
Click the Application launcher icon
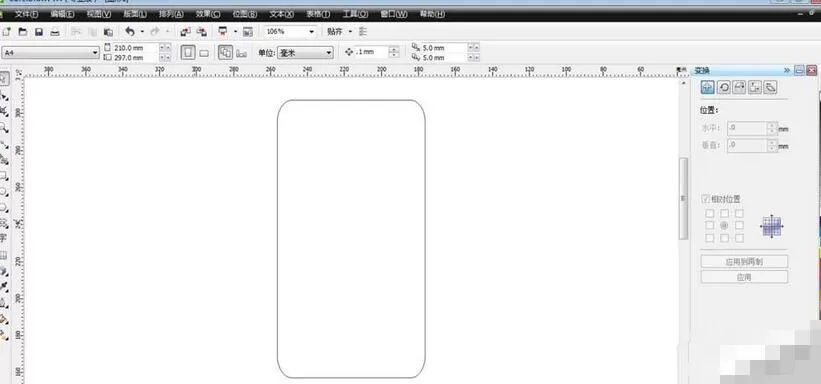223,32
